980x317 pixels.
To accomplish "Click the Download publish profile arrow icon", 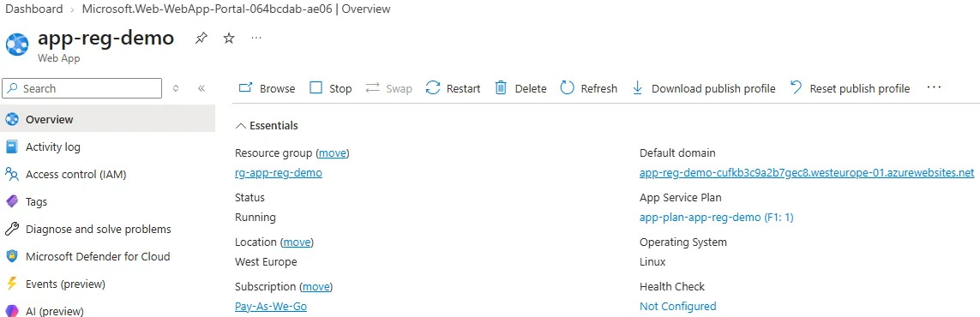I will 638,88.
